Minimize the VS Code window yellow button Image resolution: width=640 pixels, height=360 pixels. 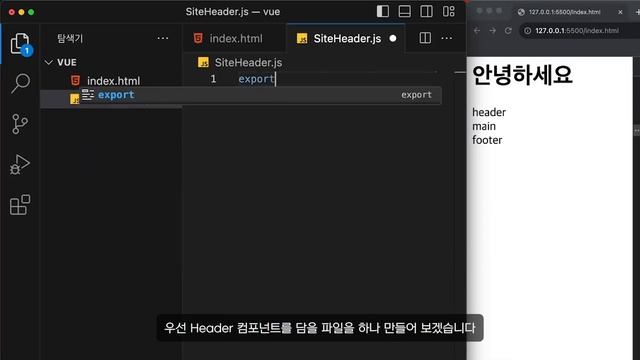click(21, 12)
